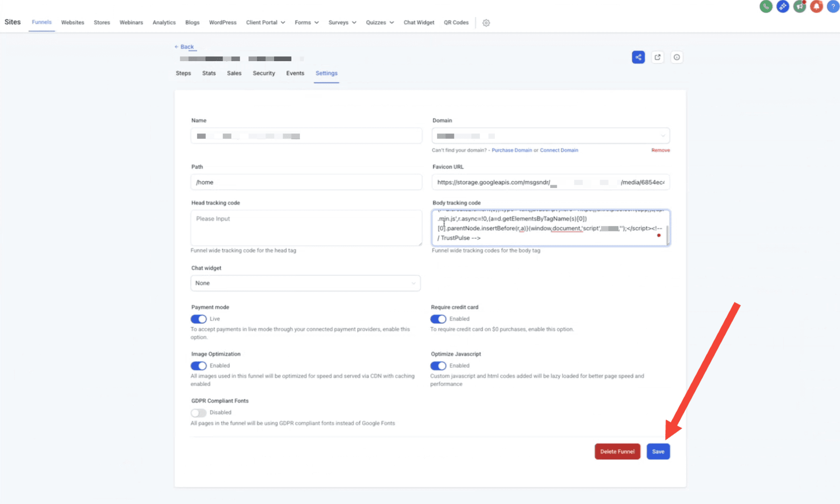Open the Webinars tab
The image size is (840, 504).
click(131, 22)
